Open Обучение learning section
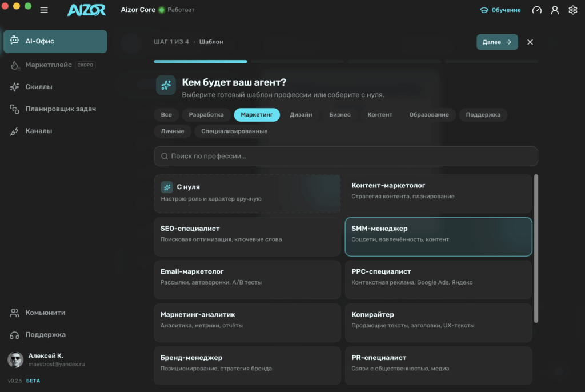This screenshot has height=392, width=585. [500, 10]
